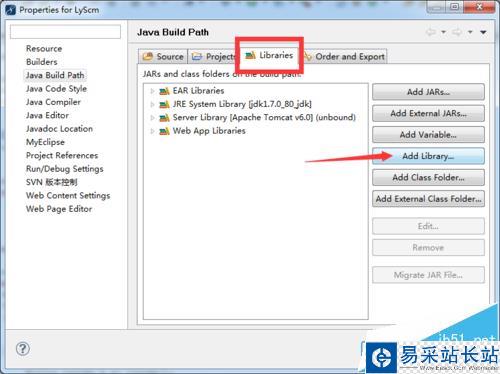
Task: Click the Add JARs... button
Action: [x=428, y=92]
